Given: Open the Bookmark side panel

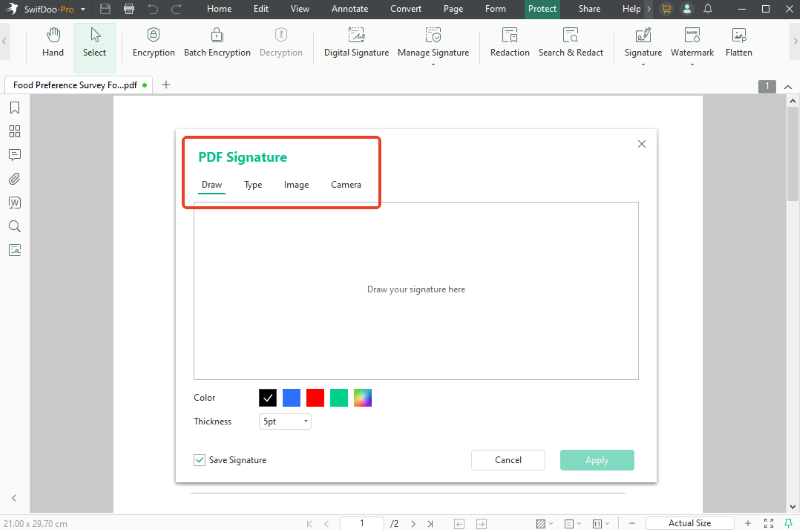Looking at the screenshot, I should point(15,108).
